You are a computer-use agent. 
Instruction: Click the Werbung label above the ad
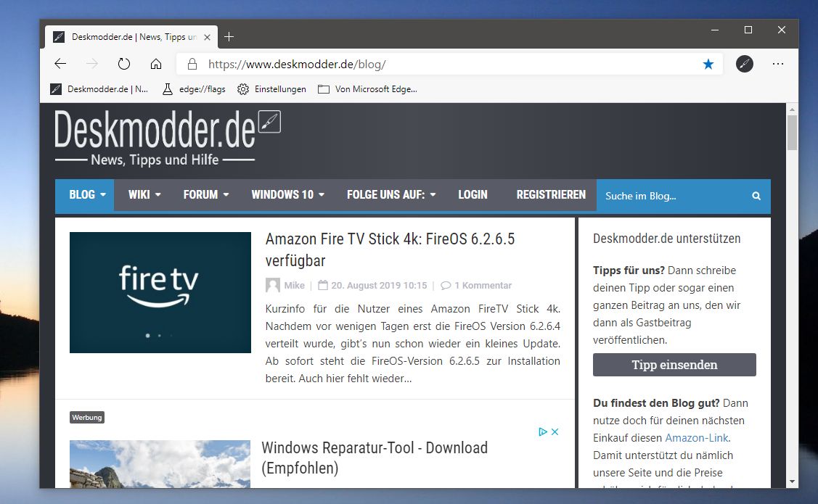87,418
